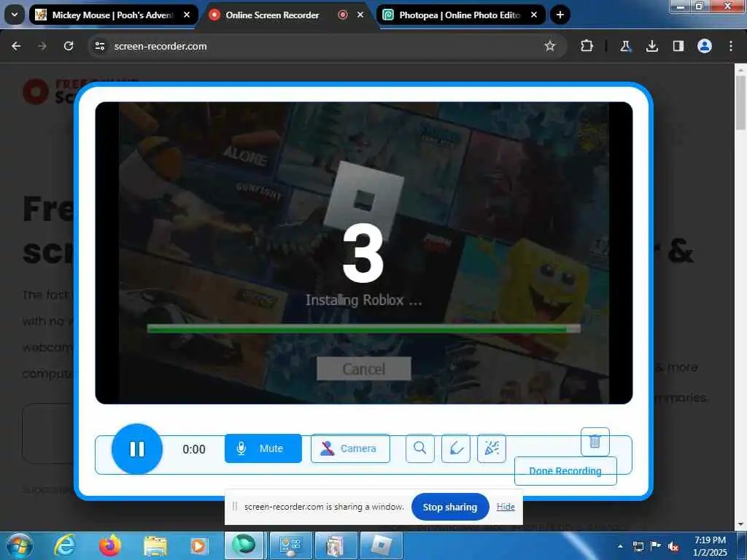Reload the current page
747x560 pixels.
tap(69, 46)
